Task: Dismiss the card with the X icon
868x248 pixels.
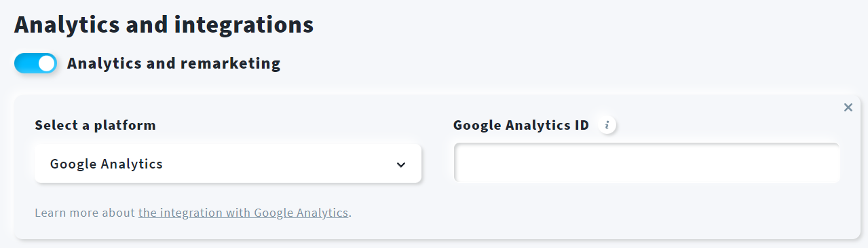Action: (848, 107)
